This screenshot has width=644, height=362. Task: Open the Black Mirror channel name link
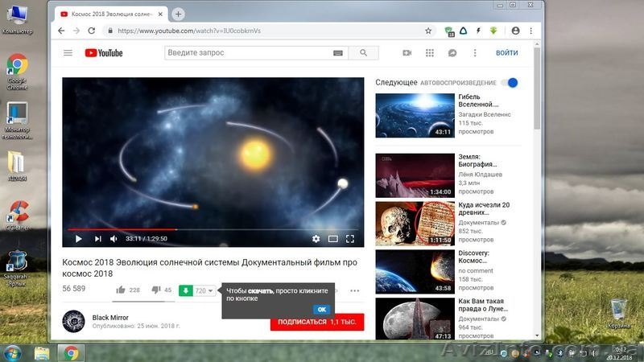[110, 318]
